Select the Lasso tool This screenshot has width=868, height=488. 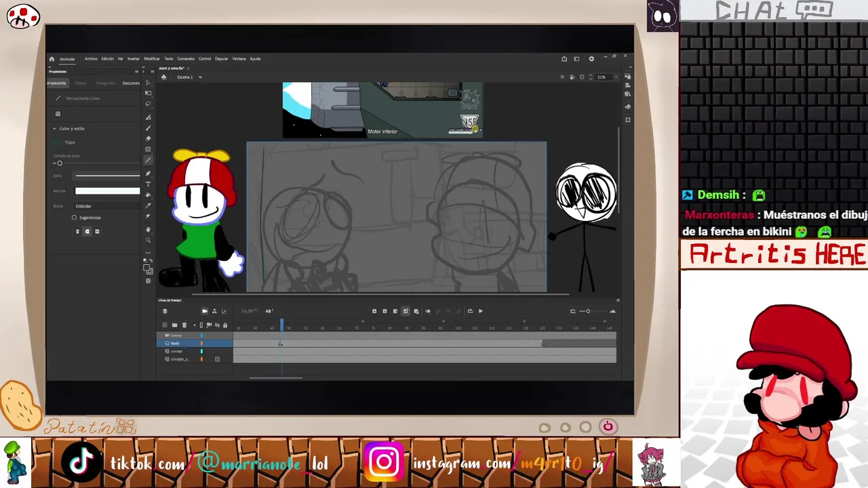pos(149,104)
